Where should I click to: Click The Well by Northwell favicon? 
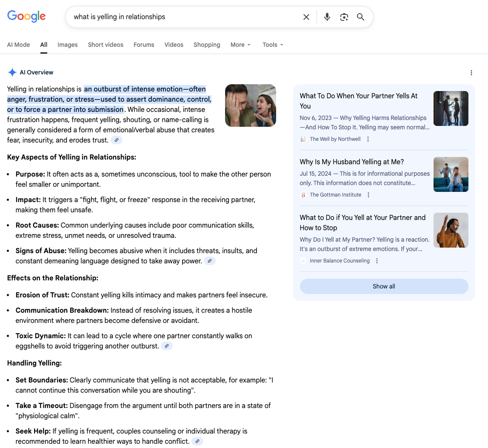click(303, 139)
